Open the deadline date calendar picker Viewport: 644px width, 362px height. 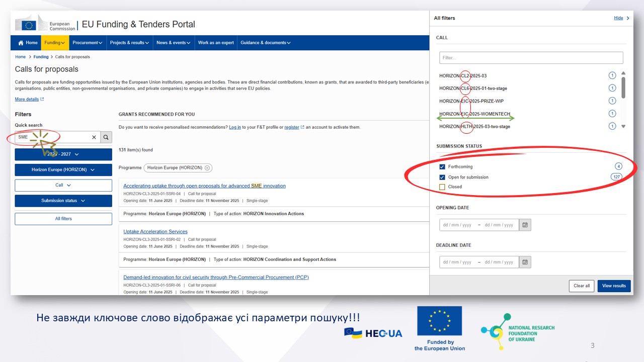[x=525, y=262]
